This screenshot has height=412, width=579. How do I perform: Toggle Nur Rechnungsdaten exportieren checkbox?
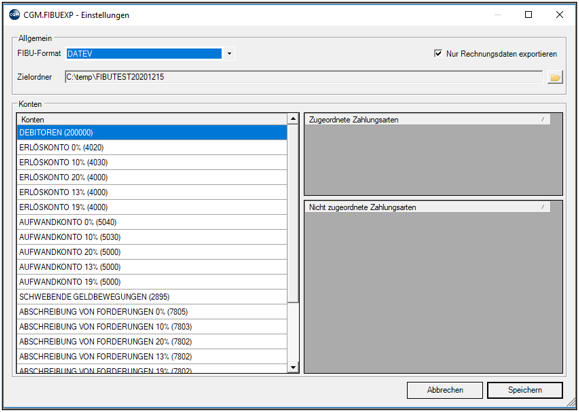(438, 54)
